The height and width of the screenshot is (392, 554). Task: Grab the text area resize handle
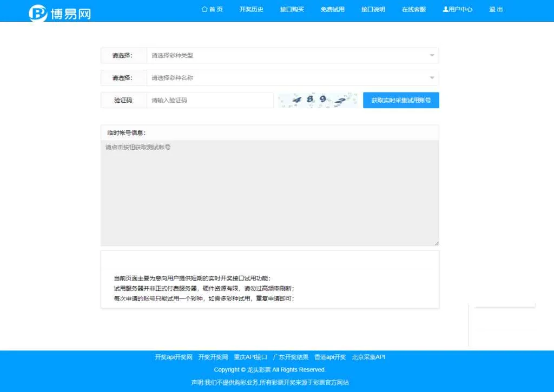(437, 243)
